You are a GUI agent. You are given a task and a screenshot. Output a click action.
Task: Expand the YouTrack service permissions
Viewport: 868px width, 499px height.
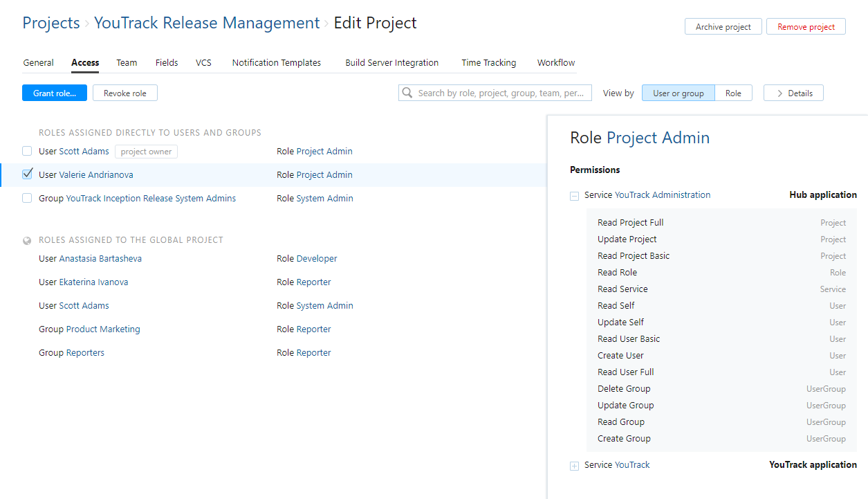coord(574,466)
